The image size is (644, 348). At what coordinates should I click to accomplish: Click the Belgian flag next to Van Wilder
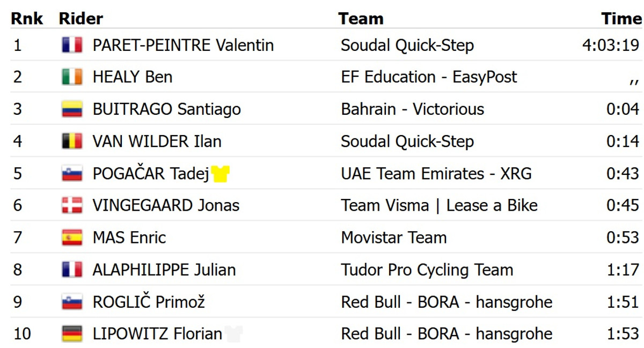(72, 142)
